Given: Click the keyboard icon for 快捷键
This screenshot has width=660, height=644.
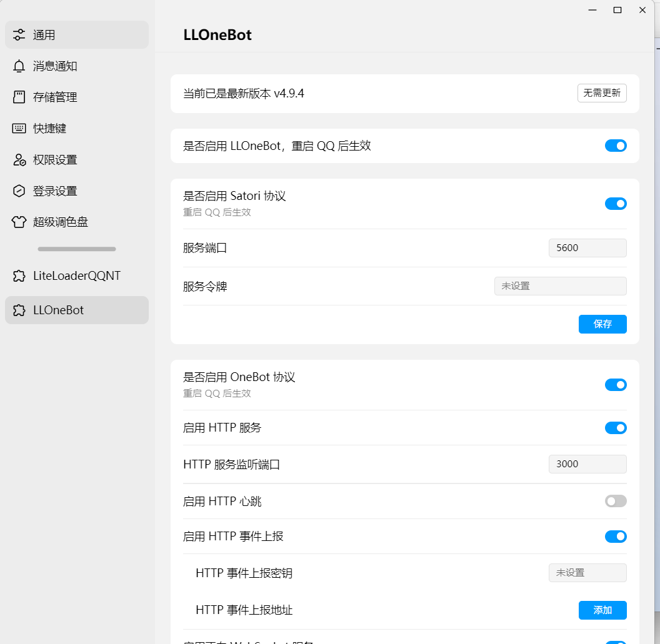Looking at the screenshot, I should pos(19,128).
